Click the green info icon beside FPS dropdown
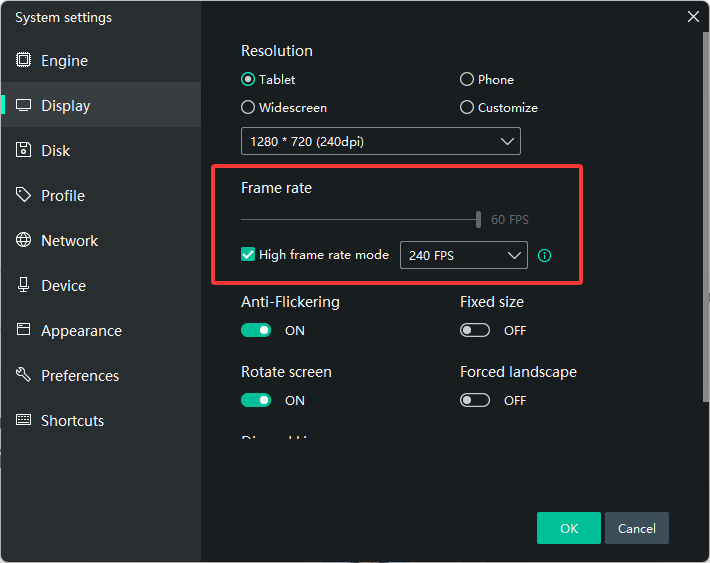Viewport: 710px width, 563px height. click(x=544, y=255)
